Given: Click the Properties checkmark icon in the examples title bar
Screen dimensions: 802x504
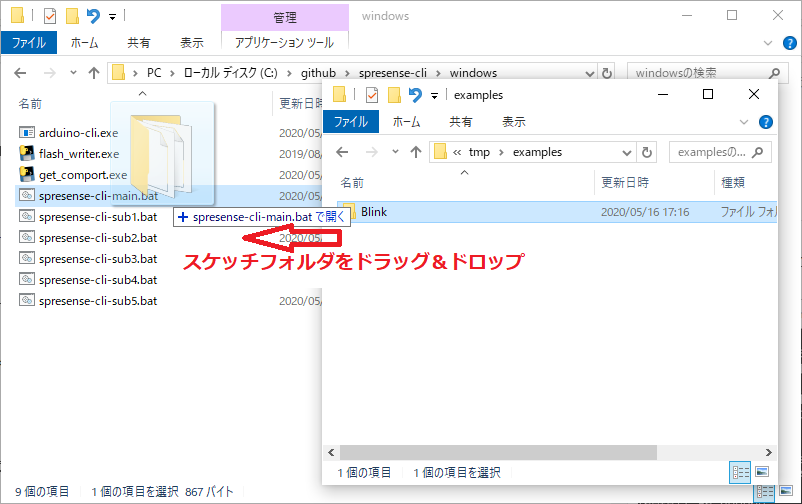Looking at the screenshot, I should click(x=372, y=95).
